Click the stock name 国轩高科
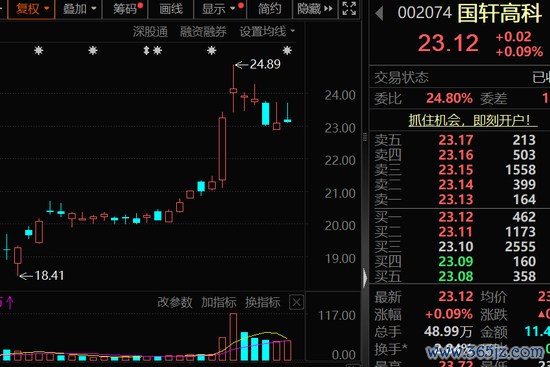This screenshot has height=367, width=550. pos(499,14)
